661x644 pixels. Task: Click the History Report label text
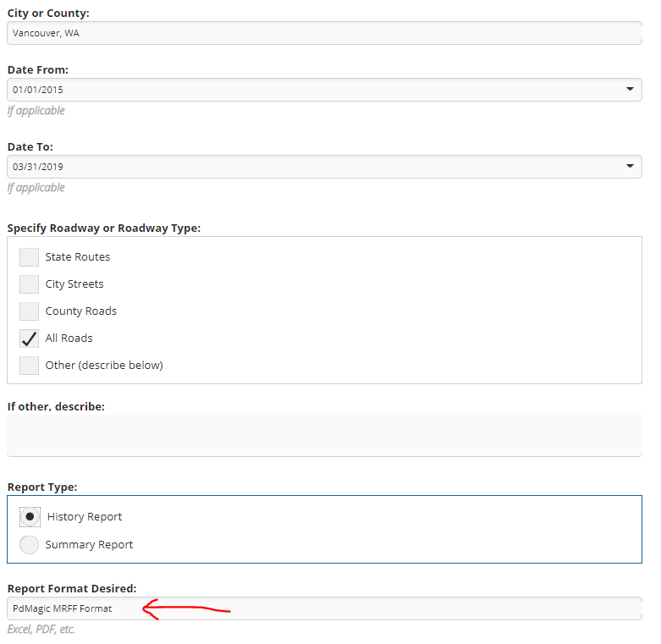[x=85, y=517]
